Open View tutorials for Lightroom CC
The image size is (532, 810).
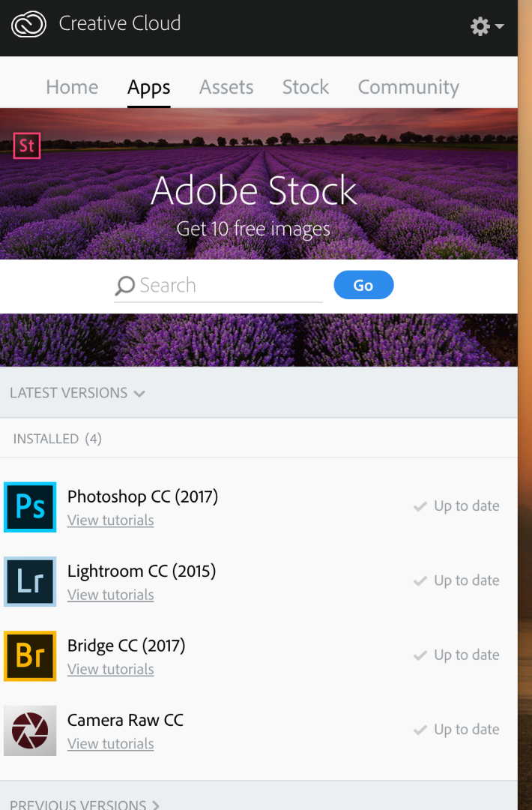pos(111,595)
